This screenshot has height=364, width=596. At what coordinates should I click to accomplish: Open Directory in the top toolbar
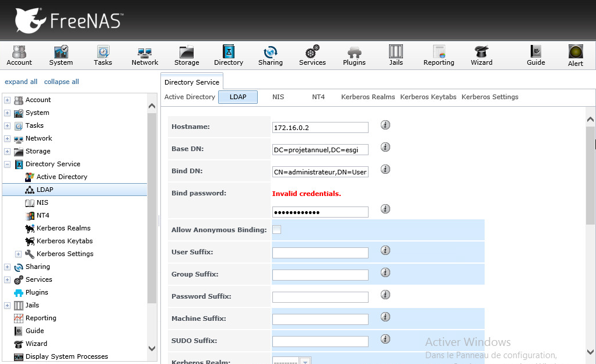tap(229, 55)
